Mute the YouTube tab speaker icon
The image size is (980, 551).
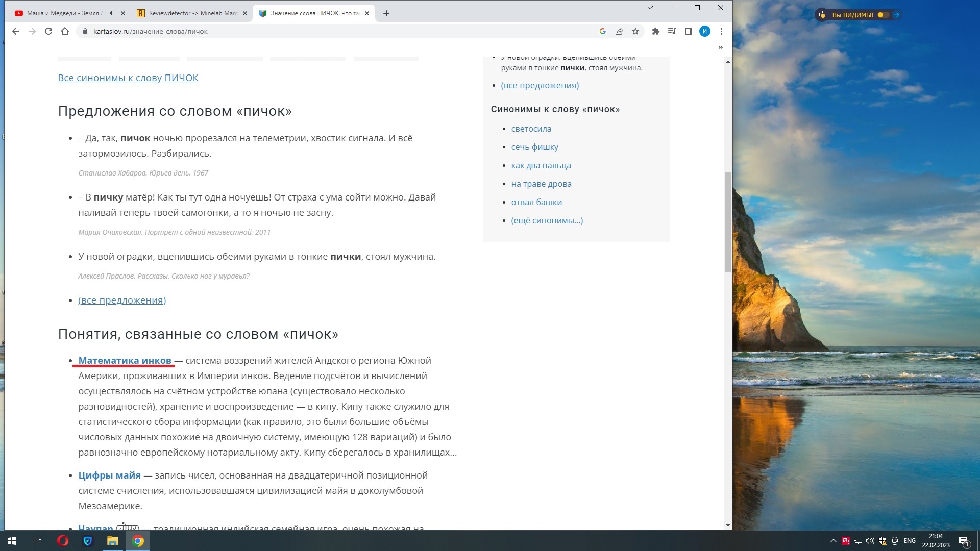[x=112, y=13]
